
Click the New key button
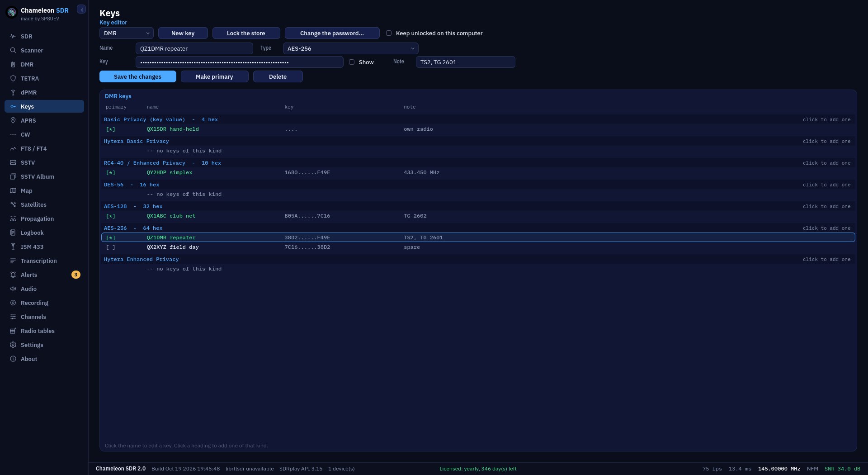(x=183, y=33)
